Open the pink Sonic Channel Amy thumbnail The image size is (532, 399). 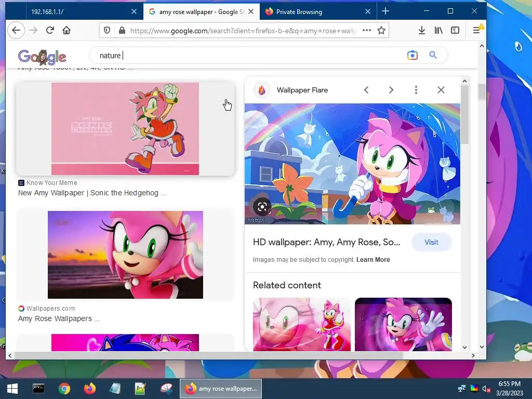coord(125,129)
